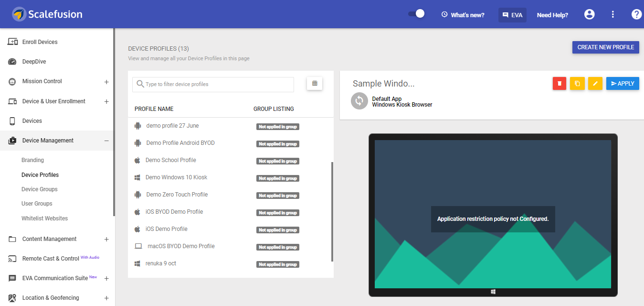Click the help question mark icon

636,15
